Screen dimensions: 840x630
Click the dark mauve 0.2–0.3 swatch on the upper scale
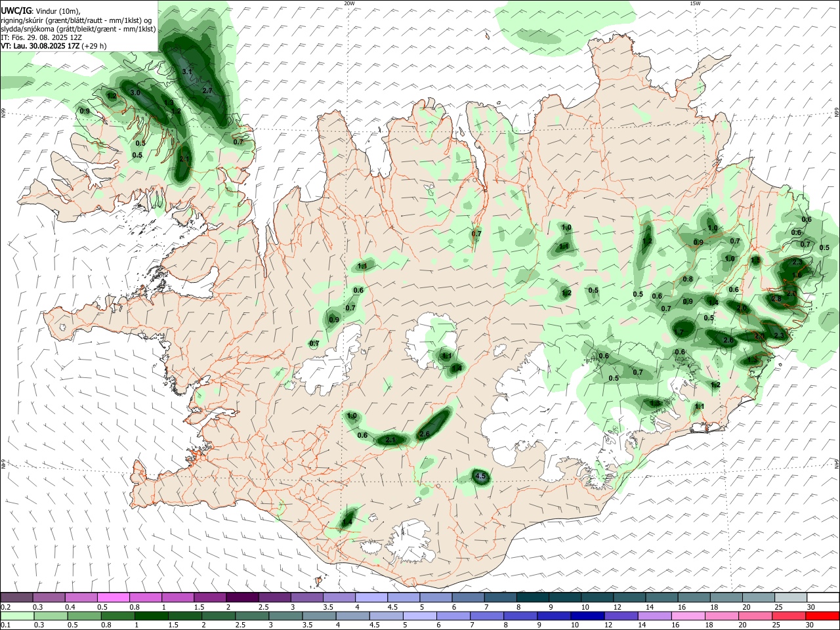(x=16, y=597)
